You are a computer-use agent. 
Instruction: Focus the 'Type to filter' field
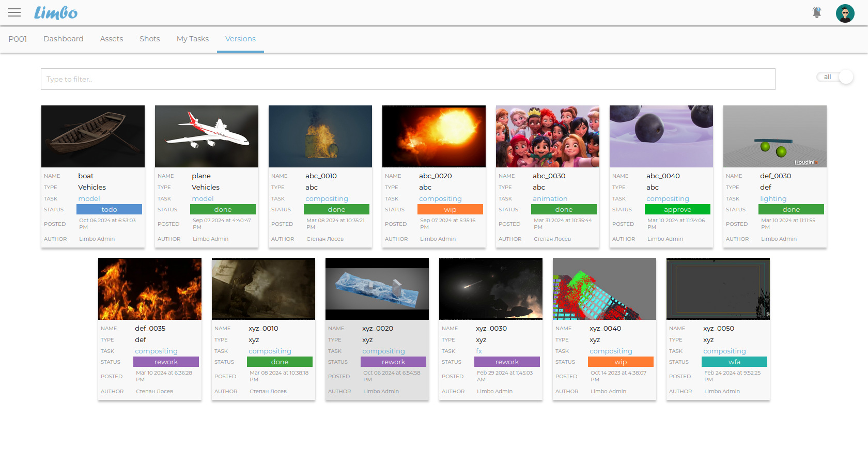click(408, 79)
